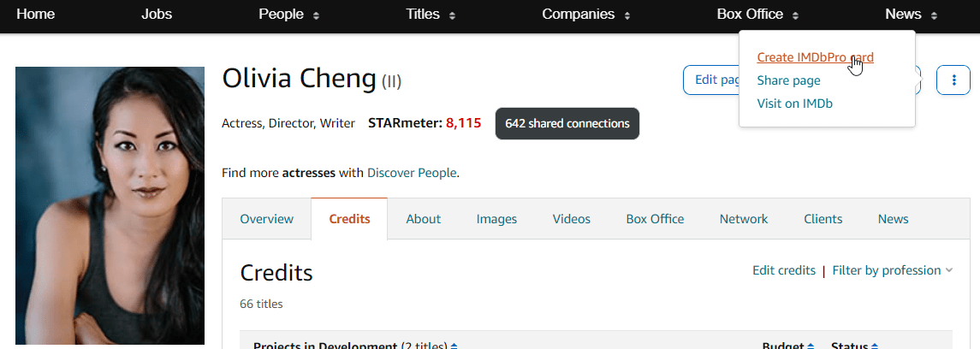The height and width of the screenshot is (349, 980).
Task: Select Create IMDbPro card menu option
Action: coord(815,57)
